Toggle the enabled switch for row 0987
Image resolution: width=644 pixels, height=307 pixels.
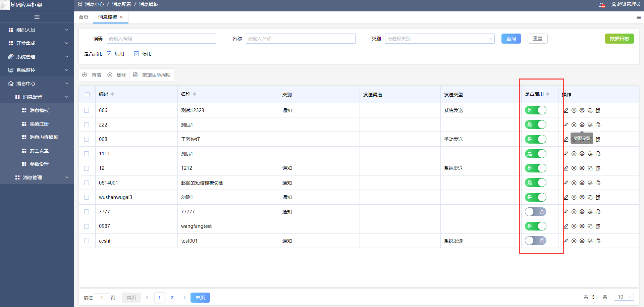(x=536, y=226)
